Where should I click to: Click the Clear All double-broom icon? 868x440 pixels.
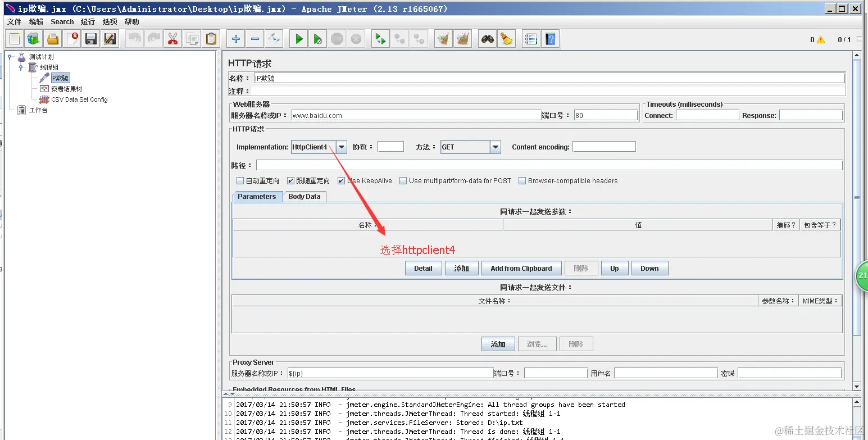tap(463, 39)
